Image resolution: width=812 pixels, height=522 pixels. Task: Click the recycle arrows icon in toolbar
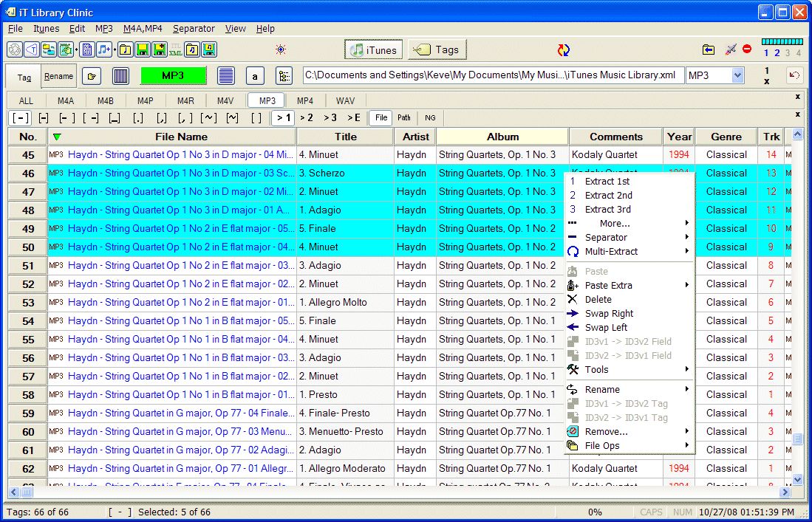15,49
